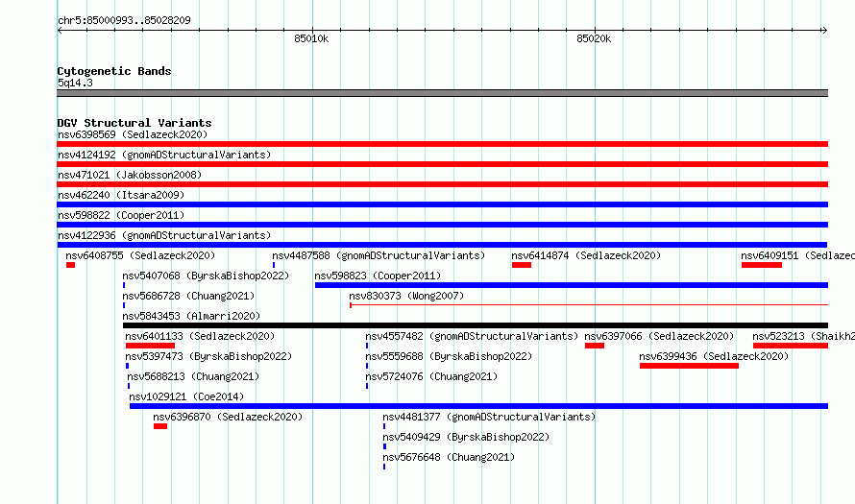The width and height of the screenshot is (855, 504).
Task: Select the red bar under nsv6401133
Action: (x=150, y=346)
